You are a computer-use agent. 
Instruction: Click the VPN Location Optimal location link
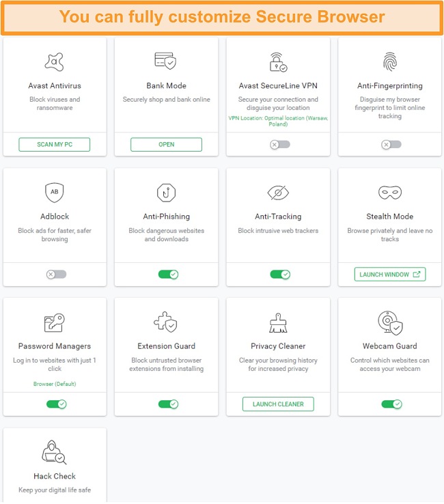pyautogui.click(x=278, y=121)
